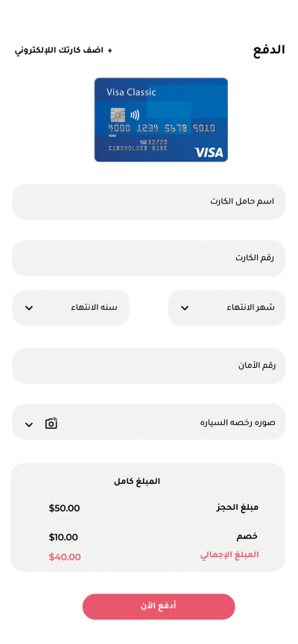Click the discount value $10.00
The width and height of the screenshot is (298, 644).
pyautogui.click(x=63, y=538)
